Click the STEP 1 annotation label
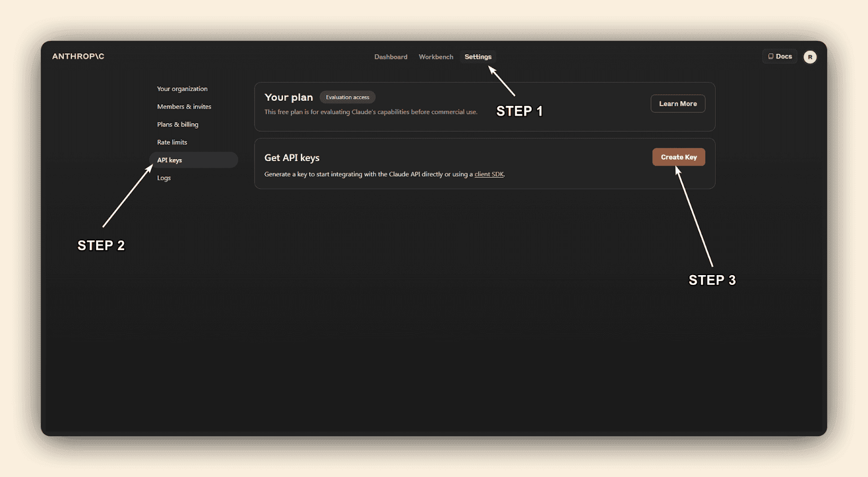Viewport: 868px width, 477px height. [519, 111]
